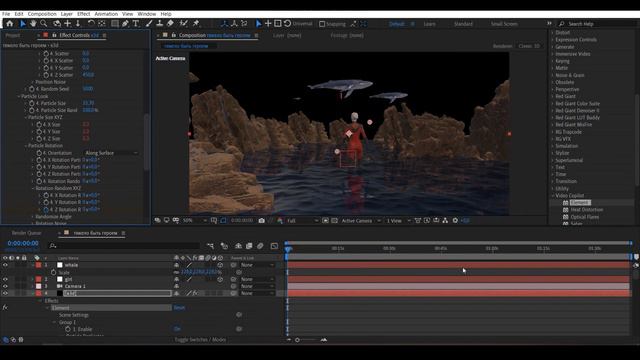Hide the whale layer eye icon

point(5,265)
